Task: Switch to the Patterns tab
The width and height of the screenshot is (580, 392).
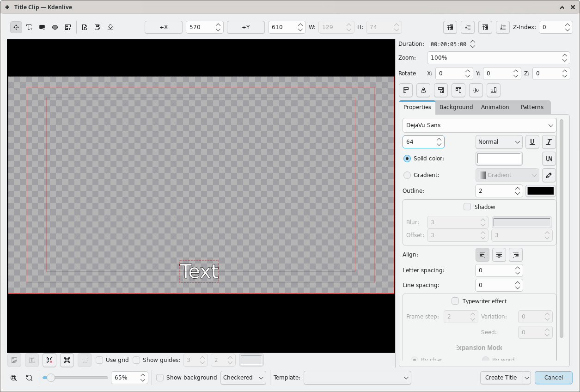Action: tap(532, 107)
